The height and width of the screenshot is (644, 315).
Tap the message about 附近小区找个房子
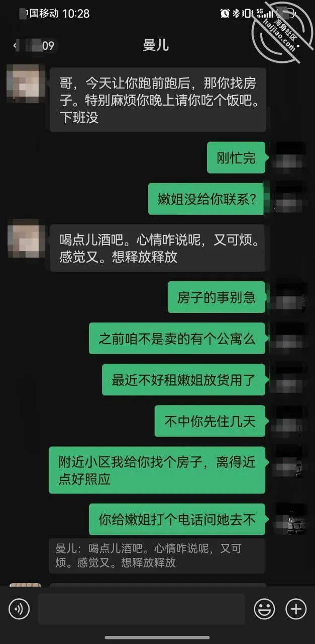pyautogui.click(x=157, y=470)
